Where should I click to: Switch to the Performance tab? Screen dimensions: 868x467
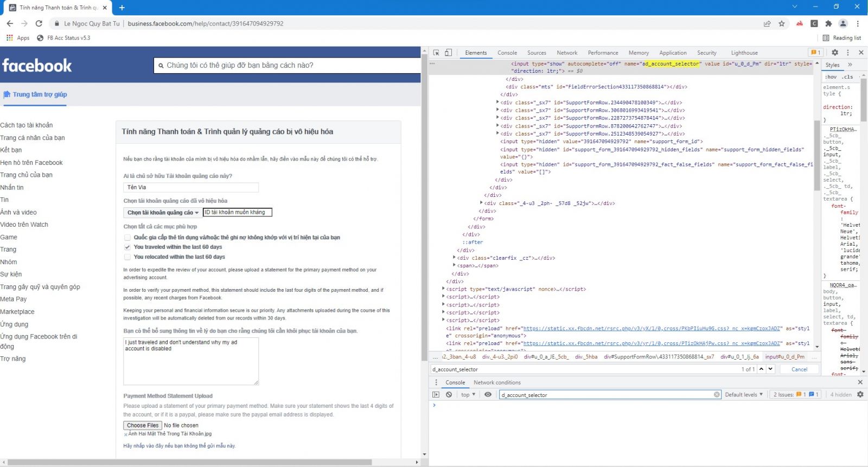pyautogui.click(x=603, y=53)
